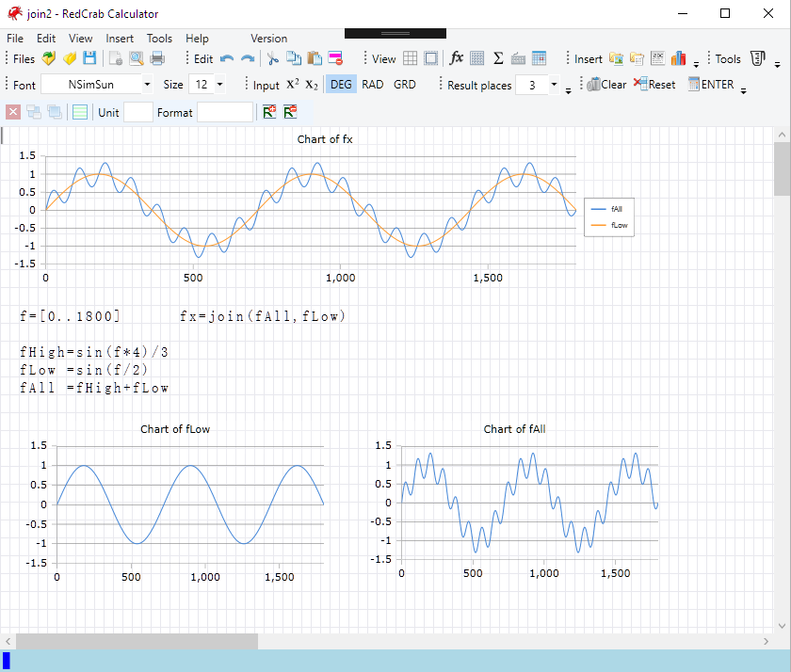Open the View menu
Image resolution: width=791 pixels, height=672 pixels.
pos(80,39)
